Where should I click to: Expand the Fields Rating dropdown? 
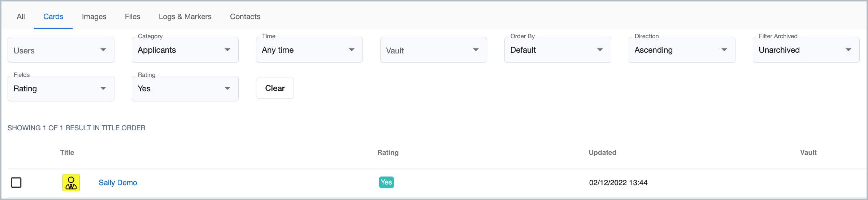pos(61,88)
